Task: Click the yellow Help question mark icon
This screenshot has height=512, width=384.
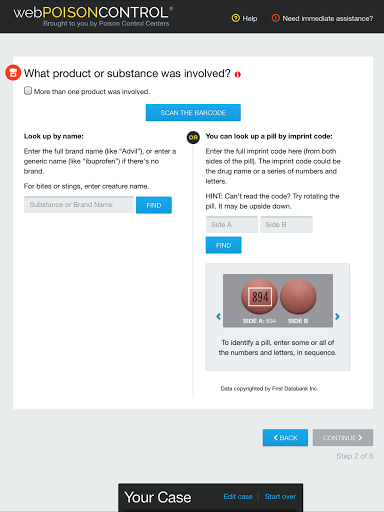Action: pyautogui.click(x=235, y=18)
